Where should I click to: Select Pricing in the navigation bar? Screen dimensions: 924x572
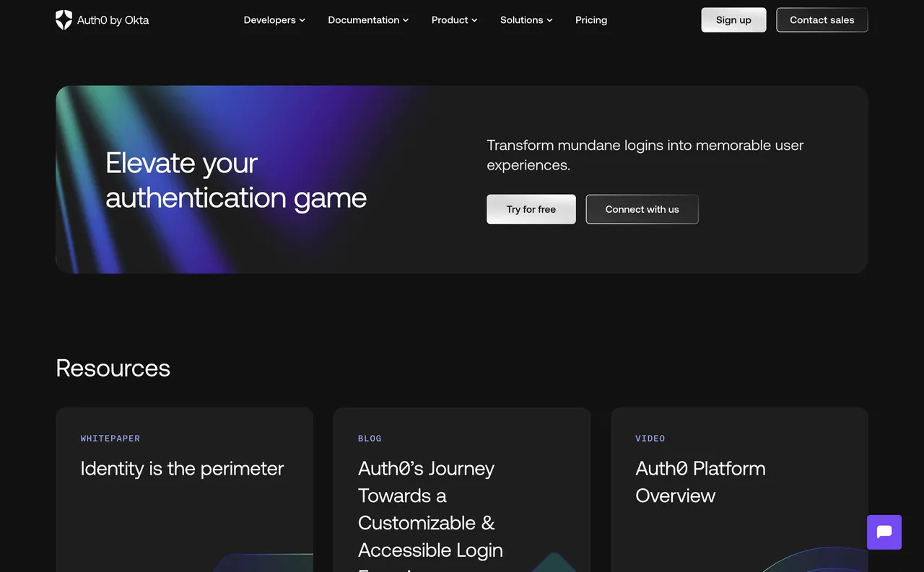tap(590, 20)
